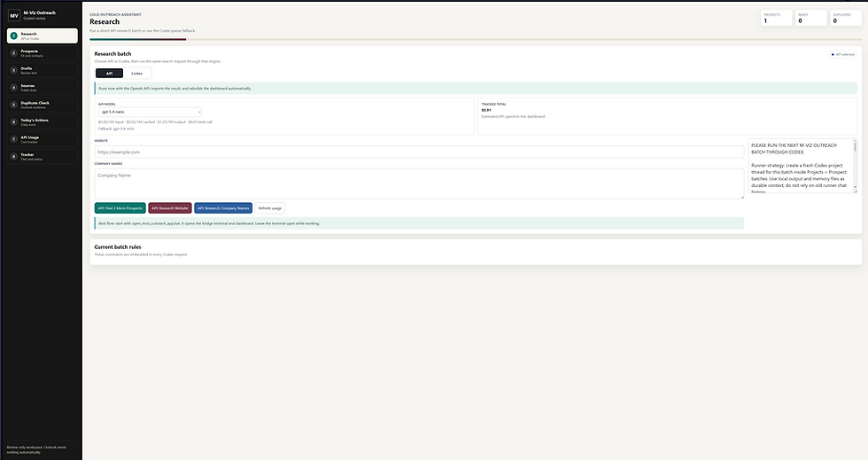Click the MV logo icon
The width and height of the screenshot is (868, 460).
click(x=14, y=16)
